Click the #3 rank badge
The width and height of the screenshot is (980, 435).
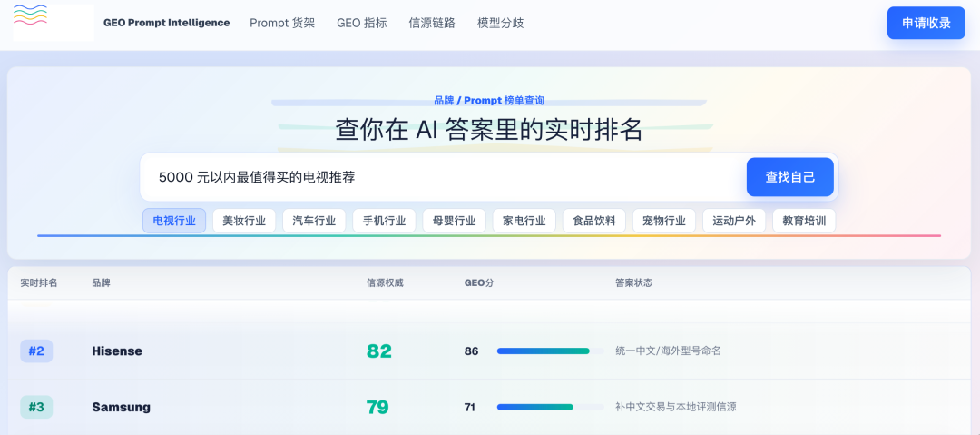point(36,408)
